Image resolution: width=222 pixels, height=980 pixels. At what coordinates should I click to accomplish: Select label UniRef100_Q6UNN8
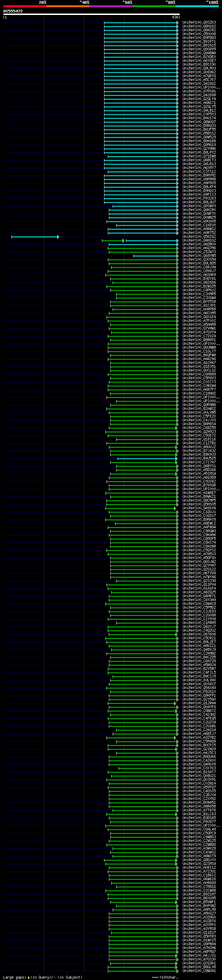click(x=199, y=348)
